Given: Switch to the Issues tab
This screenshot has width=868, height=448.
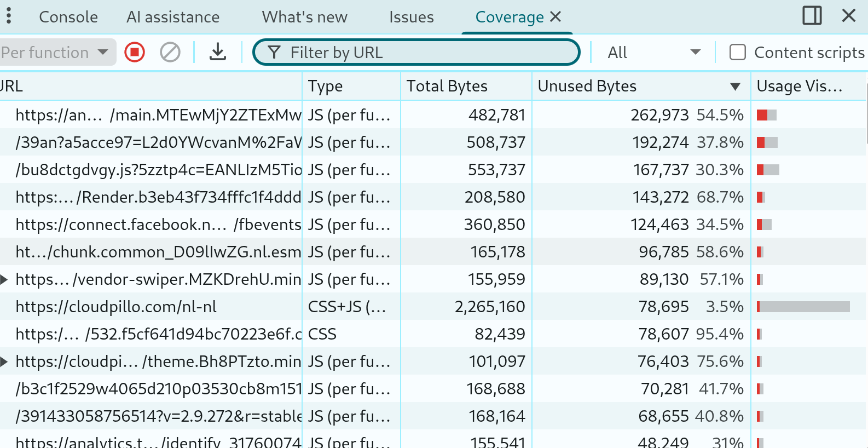Looking at the screenshot, I should [x=411, y=17].
